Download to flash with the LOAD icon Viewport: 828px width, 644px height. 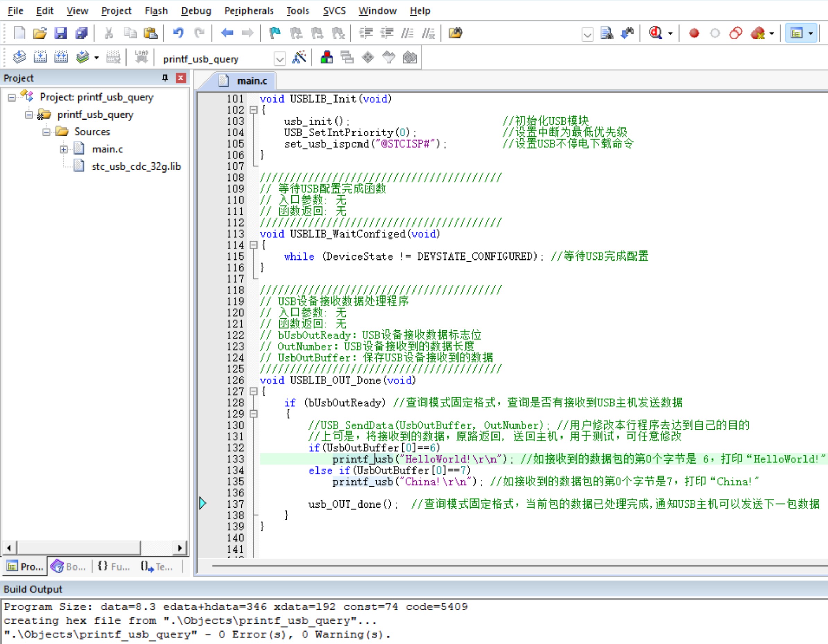(x=141, y=57)
